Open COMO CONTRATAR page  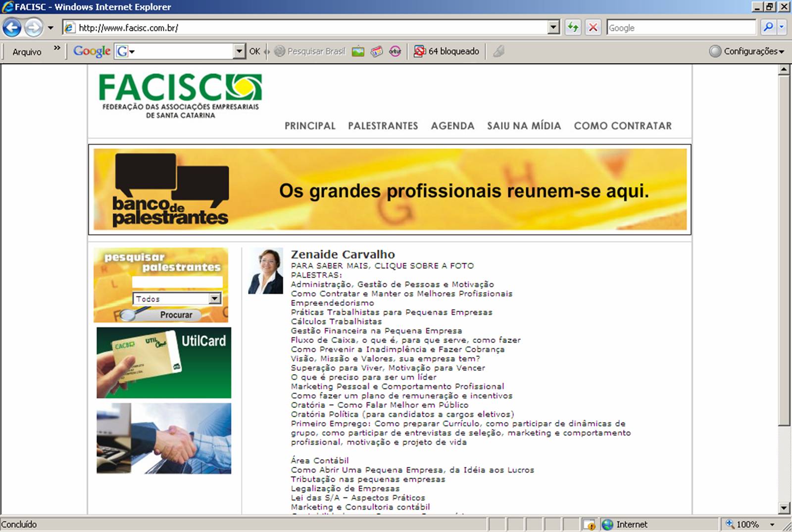pos(623,126)
